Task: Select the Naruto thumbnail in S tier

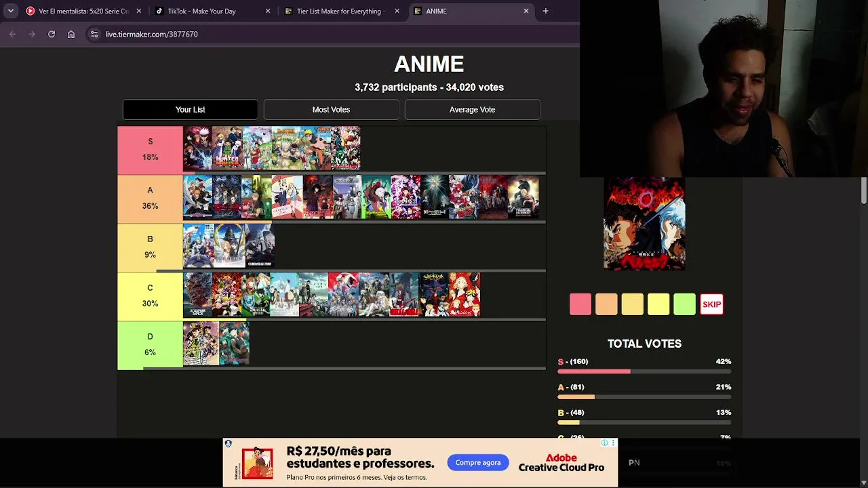Action: point(316,148)
